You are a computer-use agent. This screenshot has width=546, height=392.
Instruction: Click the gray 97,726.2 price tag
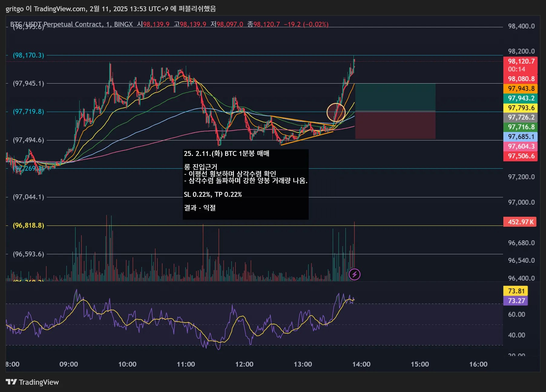click(x=520, y=117)
